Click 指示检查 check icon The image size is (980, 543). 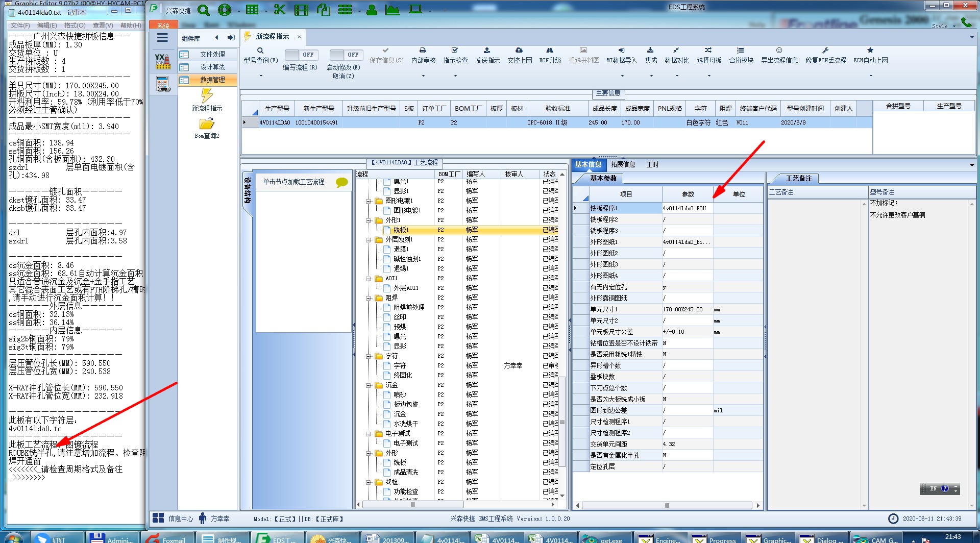click(455, 51)
